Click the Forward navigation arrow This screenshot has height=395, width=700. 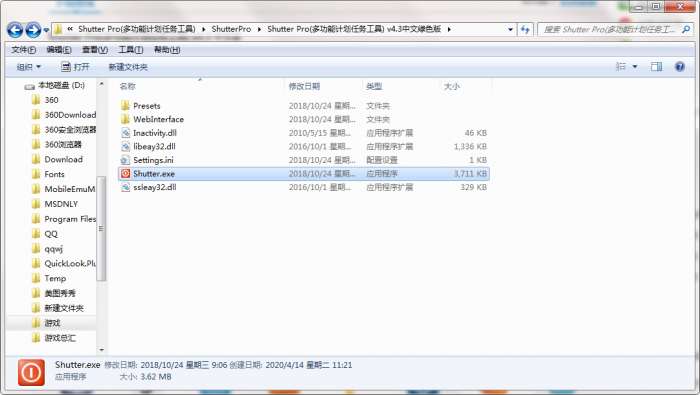pos(33,30)
